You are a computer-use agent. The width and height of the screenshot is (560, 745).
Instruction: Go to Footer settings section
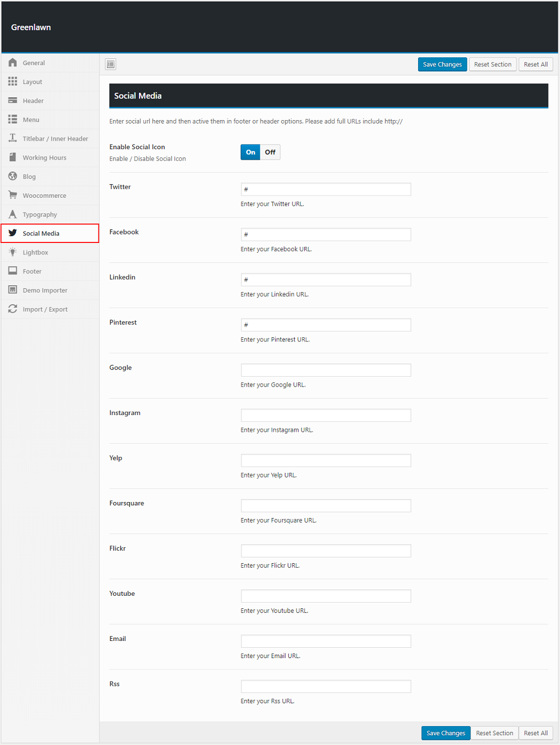point(32,272)
